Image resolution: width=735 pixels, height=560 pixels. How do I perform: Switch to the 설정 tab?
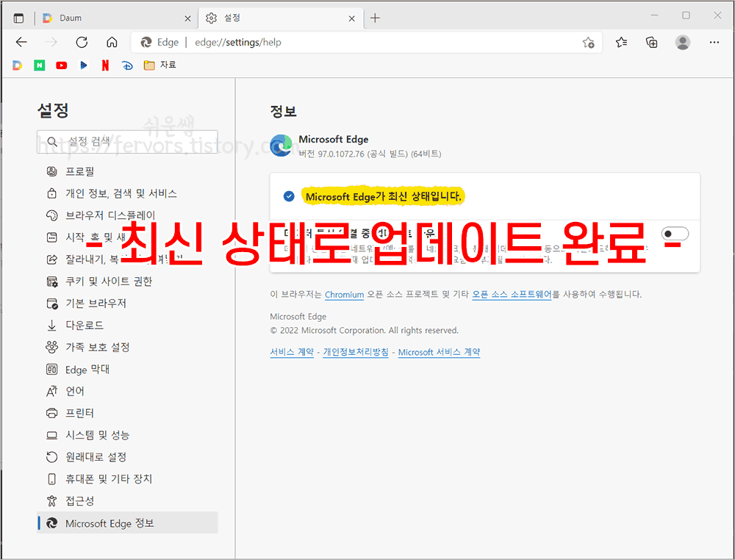282,18
